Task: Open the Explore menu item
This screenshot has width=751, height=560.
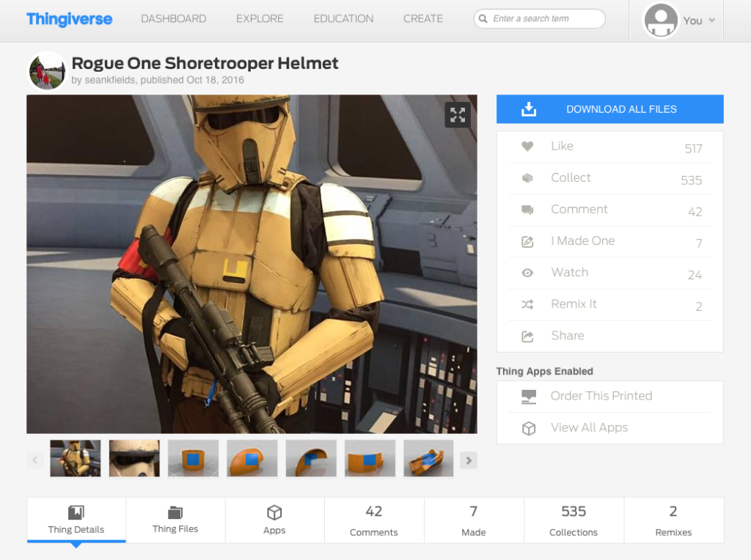Action: click(x=260, y=18)
